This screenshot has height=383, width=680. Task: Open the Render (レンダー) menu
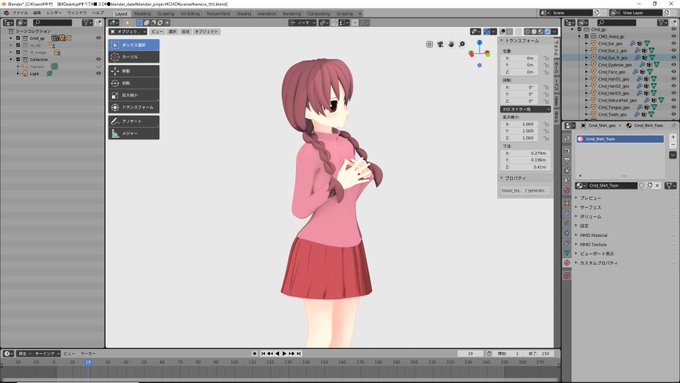coord(54,13)
